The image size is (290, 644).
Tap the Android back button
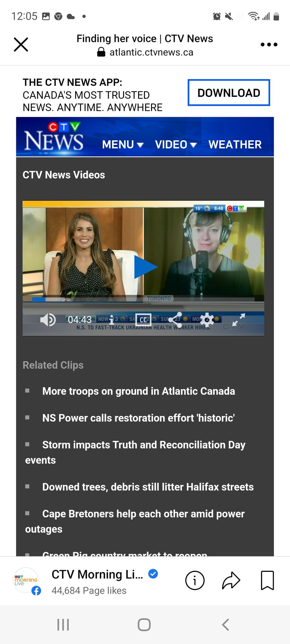coord(225,625)
